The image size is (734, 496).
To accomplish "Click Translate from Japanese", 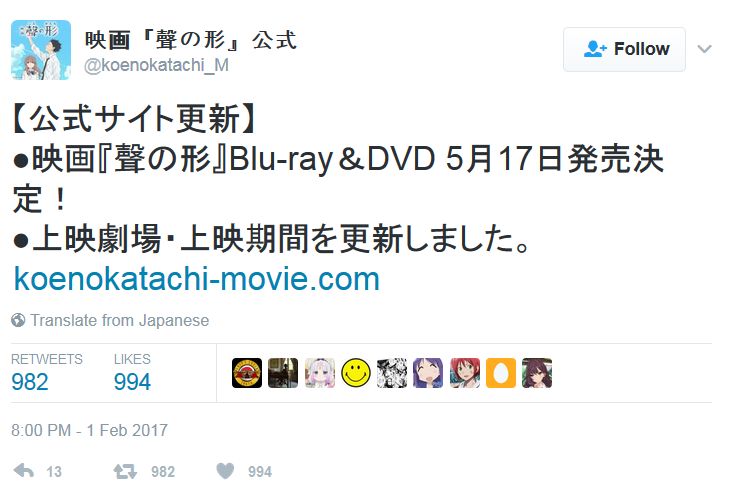I will coord(120,321).
